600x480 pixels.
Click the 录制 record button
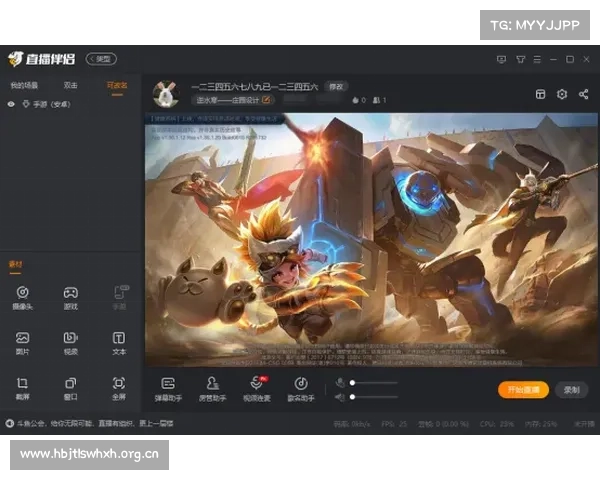click(571, 390)
